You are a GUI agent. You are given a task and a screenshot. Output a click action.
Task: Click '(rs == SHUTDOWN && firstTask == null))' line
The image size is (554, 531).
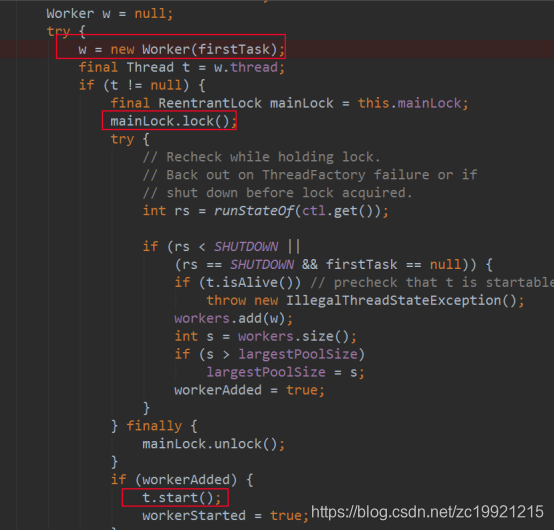tap(333, 265)
